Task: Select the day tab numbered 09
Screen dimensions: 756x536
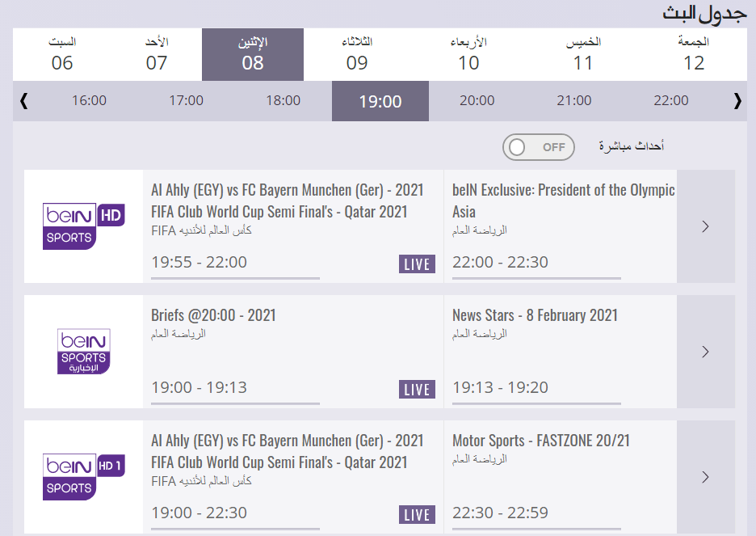Action: click(357, 54)
